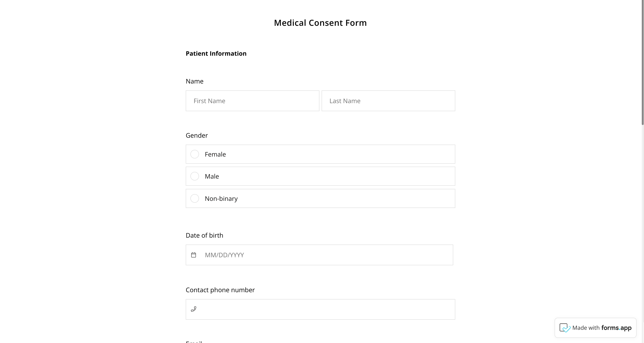Open the "Made with forms.app" link
This screenshot has width=644, height=343.
pos(601,328)
